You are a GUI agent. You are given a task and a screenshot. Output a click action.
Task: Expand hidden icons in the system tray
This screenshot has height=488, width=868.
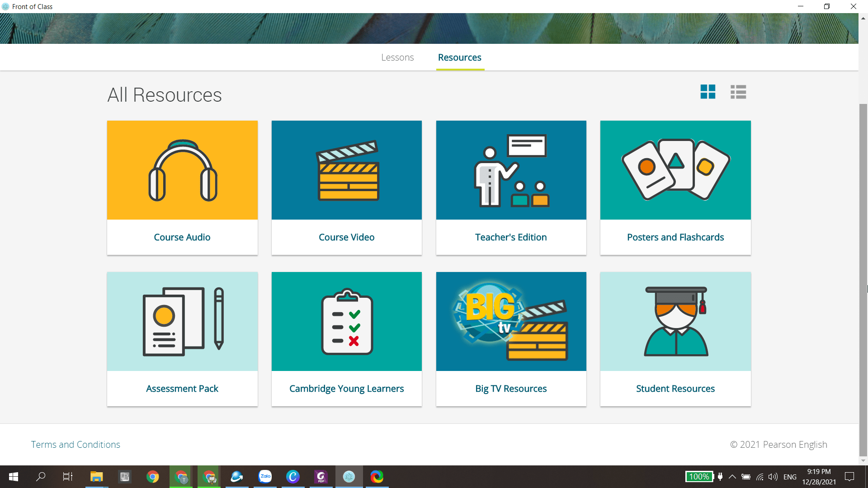pos(733,477)
